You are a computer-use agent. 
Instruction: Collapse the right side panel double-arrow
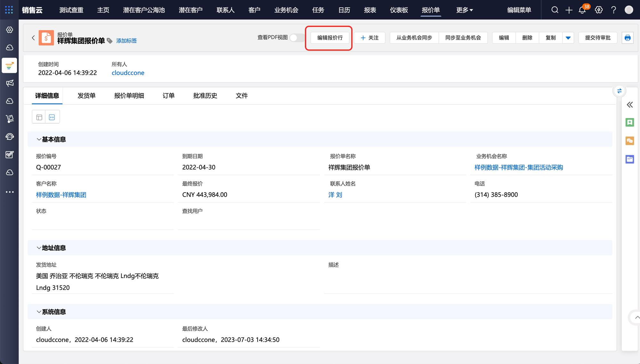(629, 105)
